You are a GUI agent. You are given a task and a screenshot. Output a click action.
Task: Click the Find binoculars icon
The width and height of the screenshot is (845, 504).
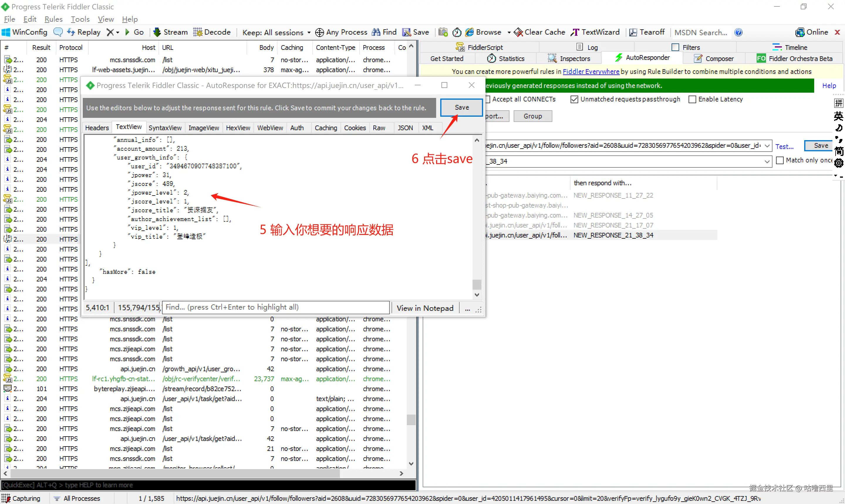click(x=376, y=32)
